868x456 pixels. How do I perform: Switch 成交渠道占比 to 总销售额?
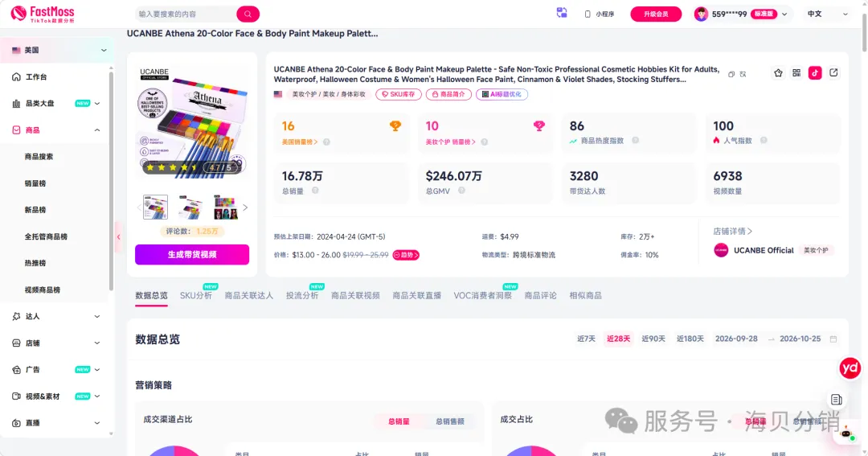[x=450, y=421]
